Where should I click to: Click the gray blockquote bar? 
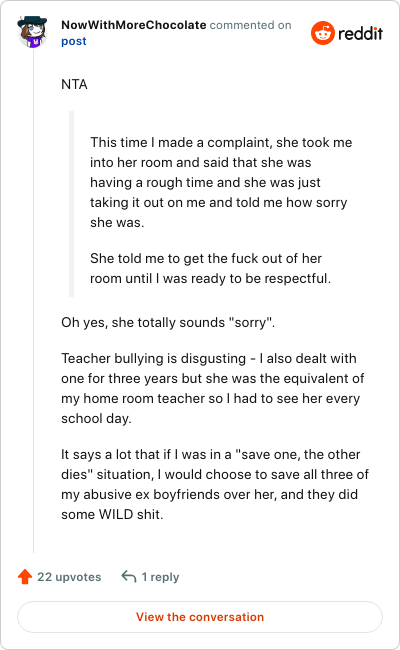[71, 204]
